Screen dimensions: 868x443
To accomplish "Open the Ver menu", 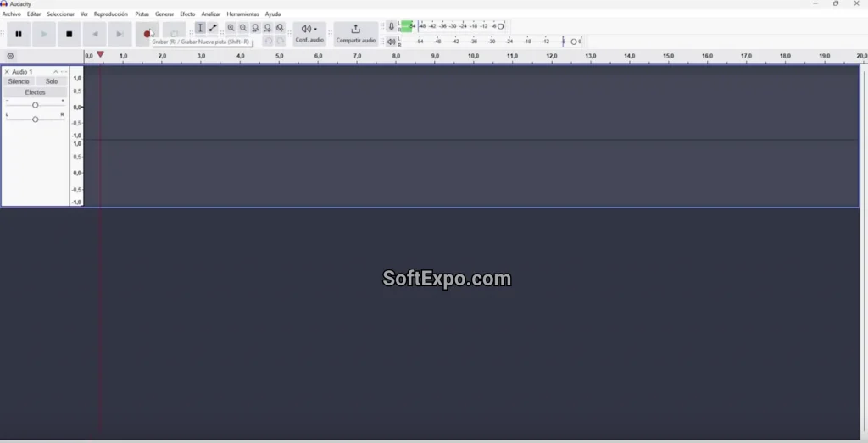I will click(84, 14).
